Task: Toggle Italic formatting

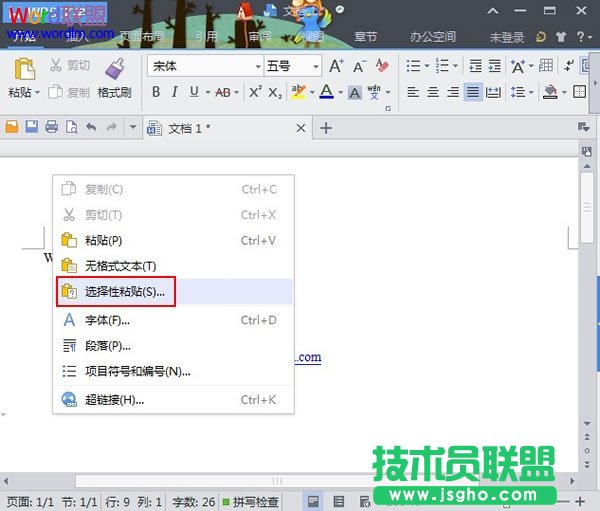Action: [174, 92]
